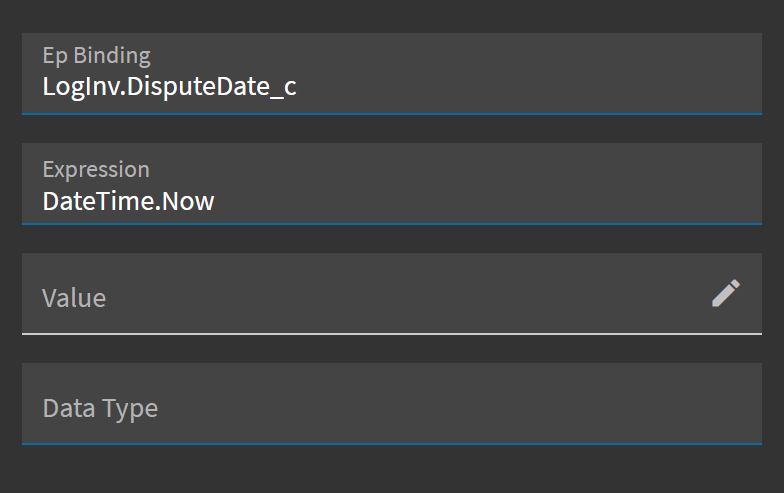
Task: Click the white underline beneath Value field
Action: [392, 334]
